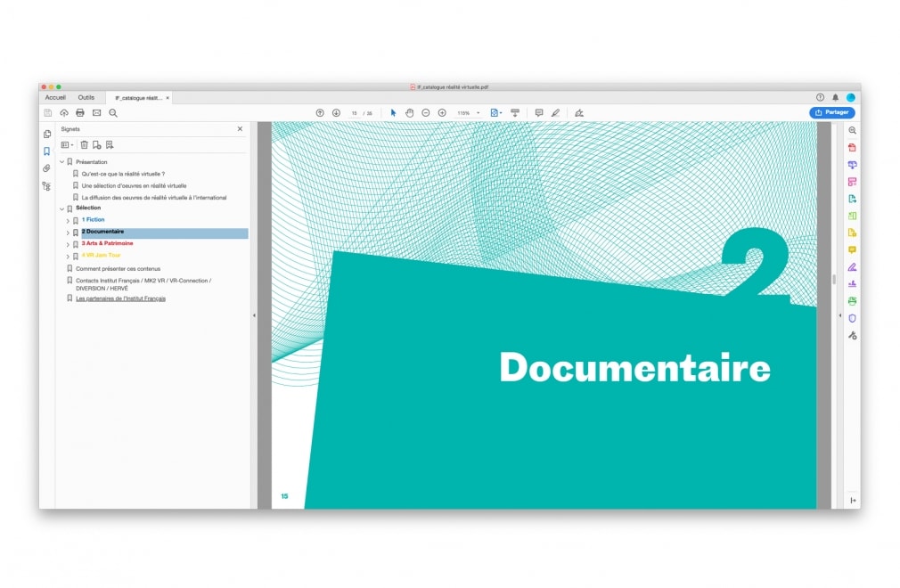The height and width of the screenshot is (588, 900).
Task: Collapse the left navigation pane arrow
Action: coord(254,315)
